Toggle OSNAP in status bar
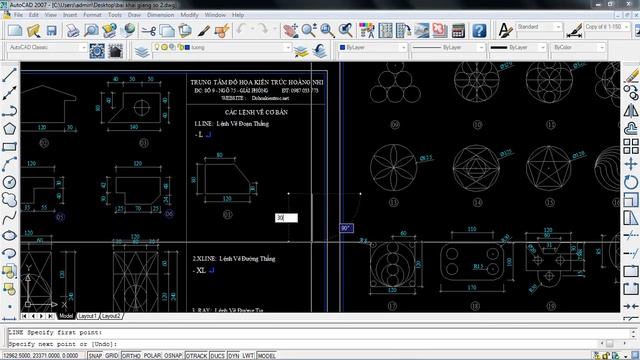The width and height of the screenshot is (640, 360). 173,356
